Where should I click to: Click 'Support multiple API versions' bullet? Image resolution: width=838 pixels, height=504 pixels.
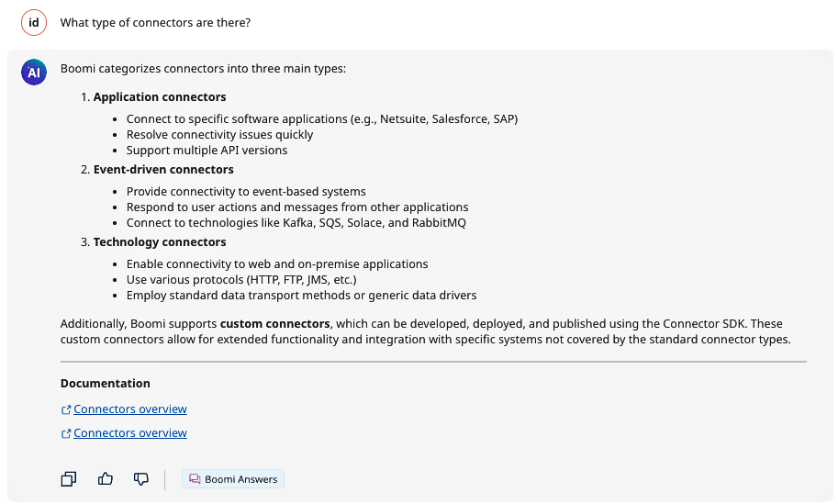207,151
